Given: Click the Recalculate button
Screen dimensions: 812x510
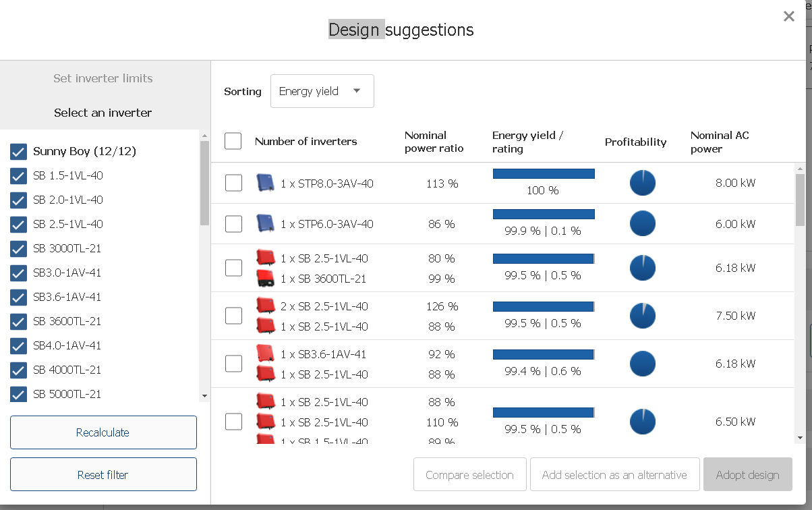Looking at the screenshot, I should pos(103,432).
